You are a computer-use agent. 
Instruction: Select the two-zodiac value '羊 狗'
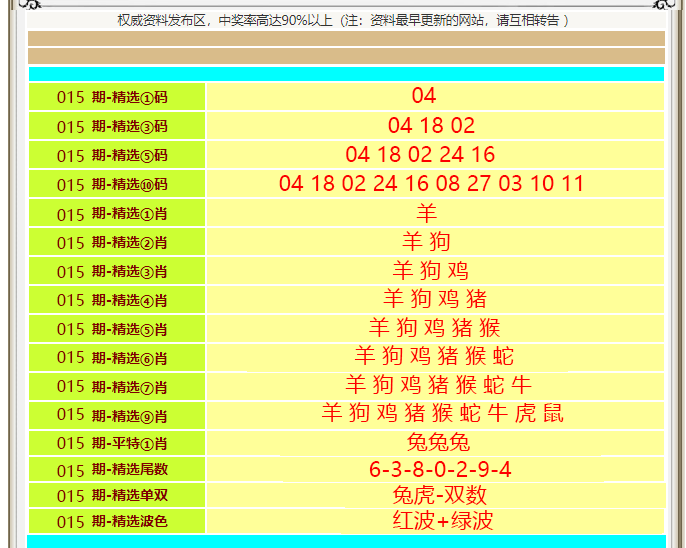(427, 242)
